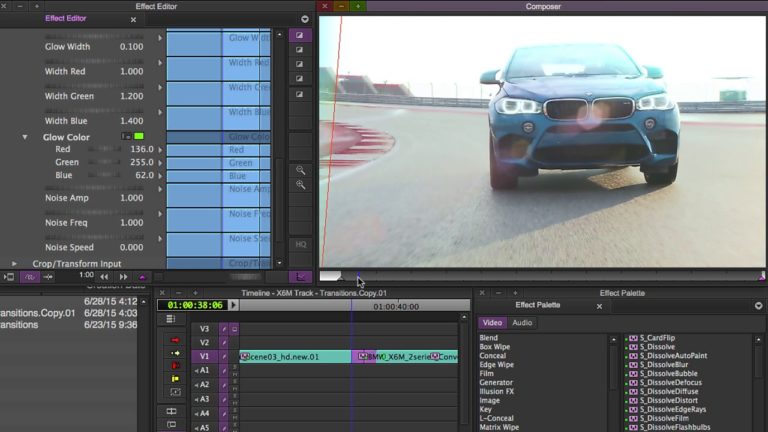Viewport: 768px width, 432px height.
Task: Click the red lift segment arrow icon
Action: (x=176, y=340)
